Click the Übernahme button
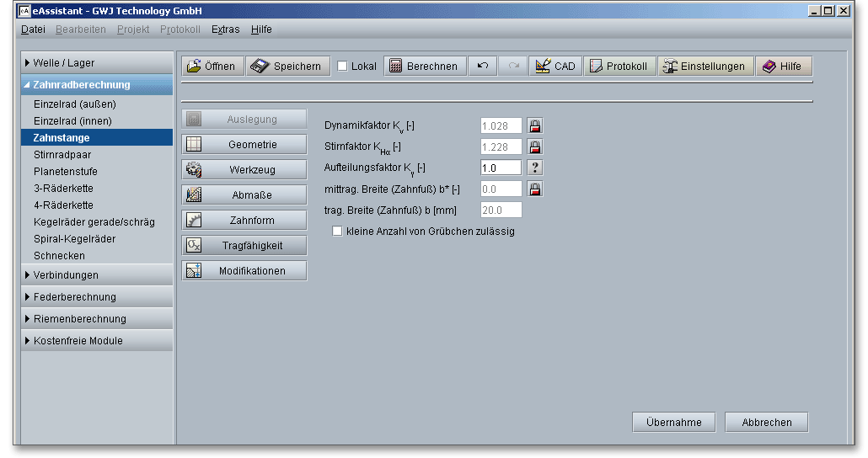 click(673, 423)
